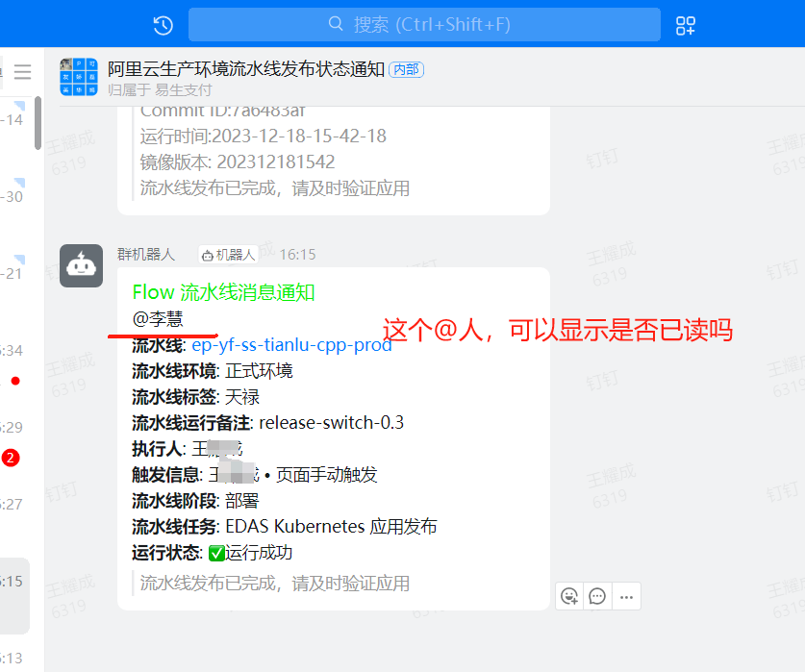The width and height of the screenshot is (805, 672).
Task: Click 镜像版本: 202312181542 text
Action: point(238,162)
